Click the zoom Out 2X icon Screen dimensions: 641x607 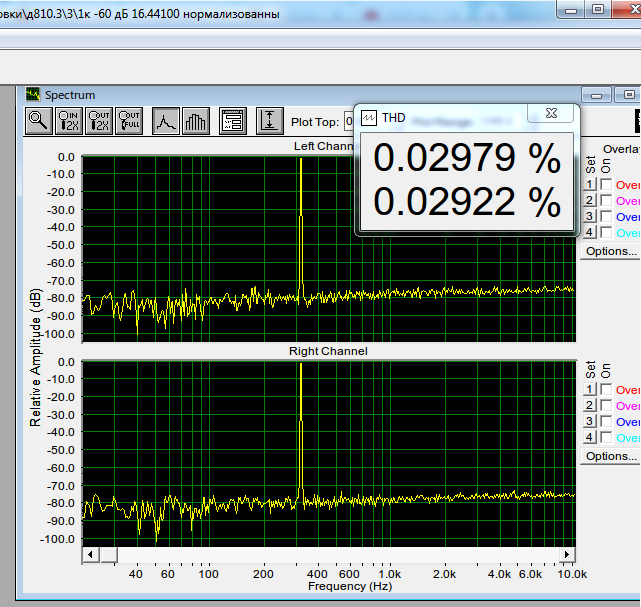pos(99,121)
